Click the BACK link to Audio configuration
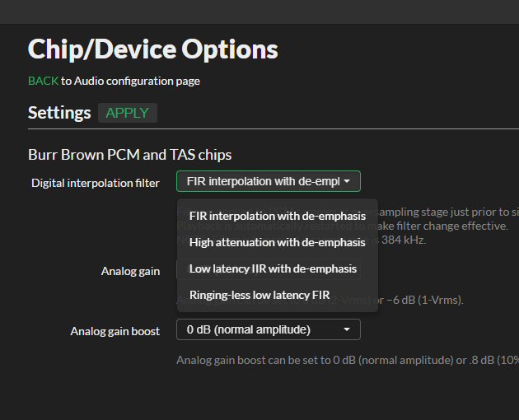The width and height of the screenshot is (519, 420). pos(44,81)
